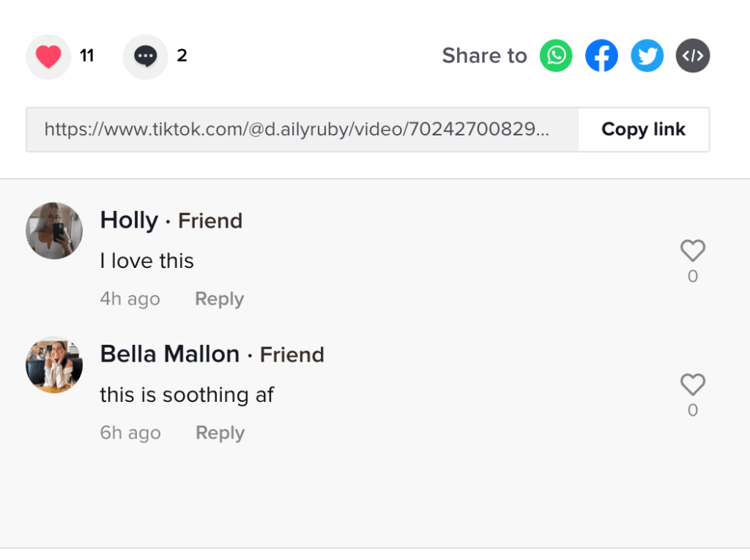Share the video to Twitter
Image resolution: width=750 pixels, height=560 pixels.
pos(647,56)
